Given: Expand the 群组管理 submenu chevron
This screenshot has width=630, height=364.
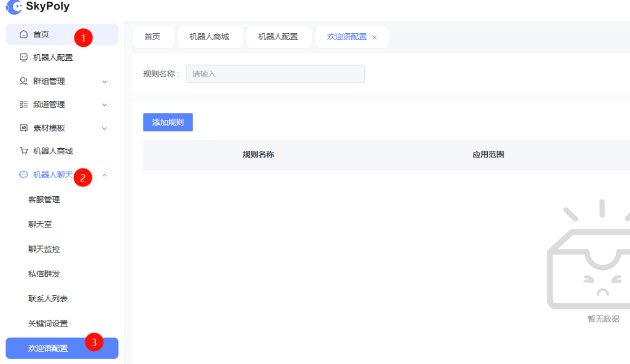Looking at the screenshot, I should pos(104,81).
